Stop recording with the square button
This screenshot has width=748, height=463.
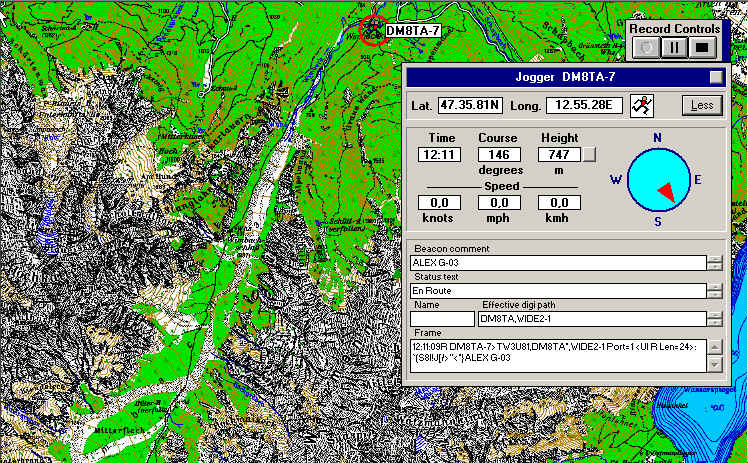tap(702, 48)
